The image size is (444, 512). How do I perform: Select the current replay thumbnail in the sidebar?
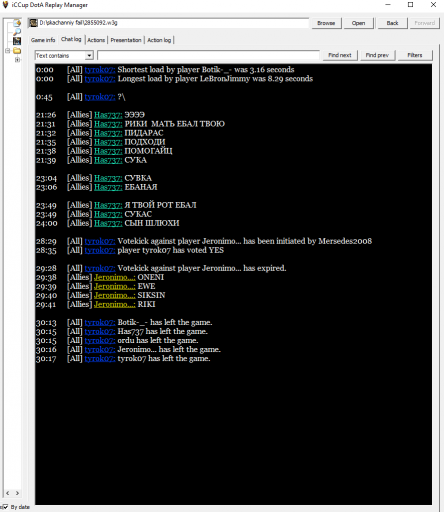pos(17,41)
